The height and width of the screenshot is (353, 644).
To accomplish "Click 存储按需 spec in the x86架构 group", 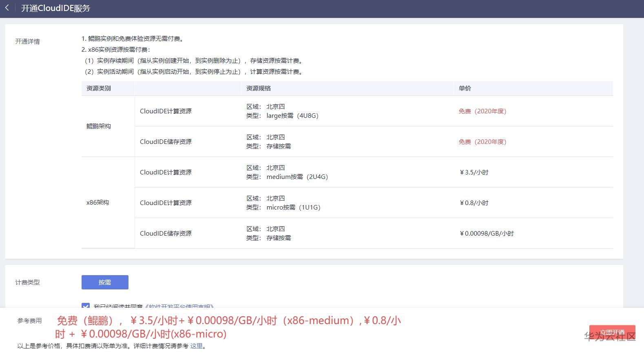I will point(279,238).
